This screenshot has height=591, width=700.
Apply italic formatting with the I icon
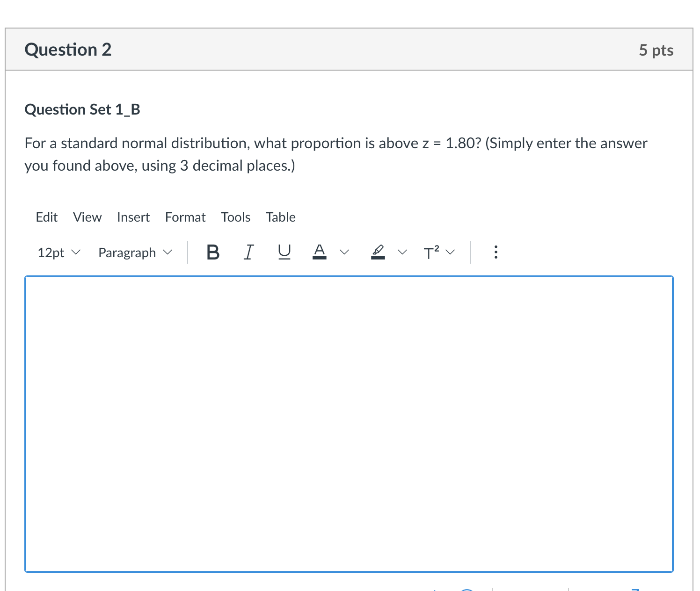248,252
